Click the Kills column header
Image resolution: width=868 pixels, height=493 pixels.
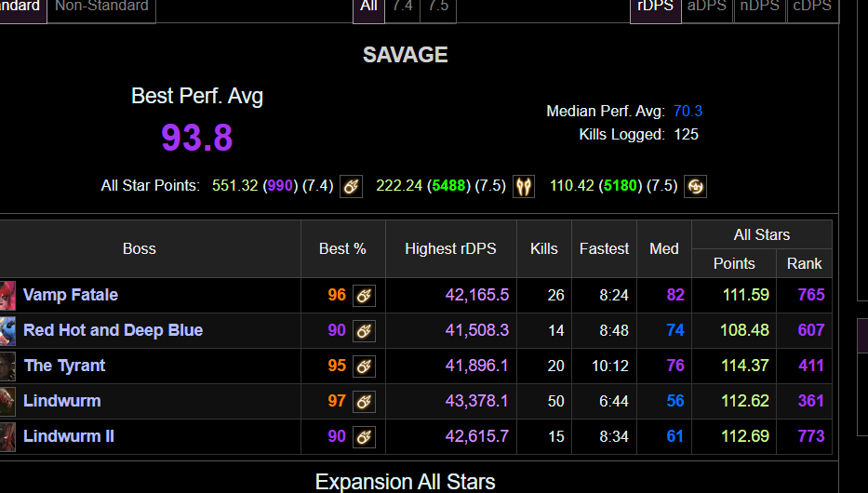pos(544,249)
